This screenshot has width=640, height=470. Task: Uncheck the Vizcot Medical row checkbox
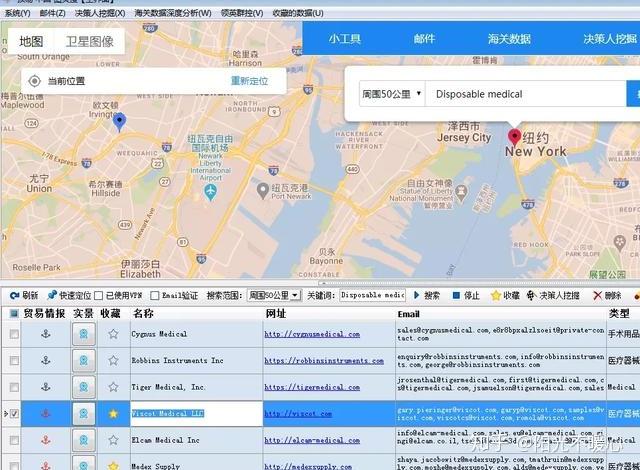pos(14,414)
